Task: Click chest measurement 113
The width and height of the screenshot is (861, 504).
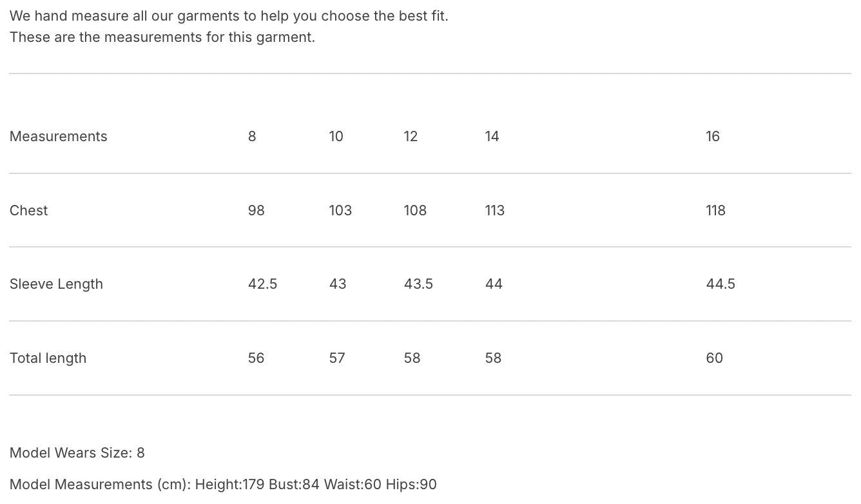Action: pyautogui.click(x=495, y=211)
